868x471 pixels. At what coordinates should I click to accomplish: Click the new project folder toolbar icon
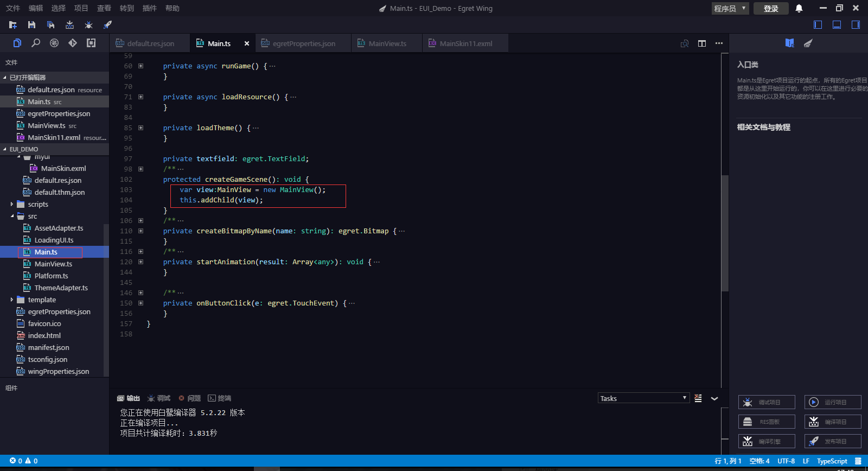click(x=13, y=25)
